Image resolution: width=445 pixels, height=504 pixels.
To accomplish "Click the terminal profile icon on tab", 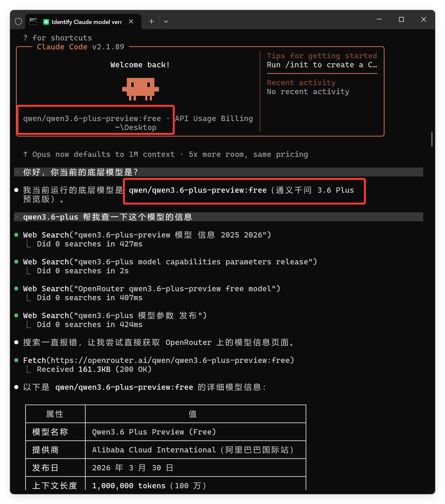I will 33,22.
